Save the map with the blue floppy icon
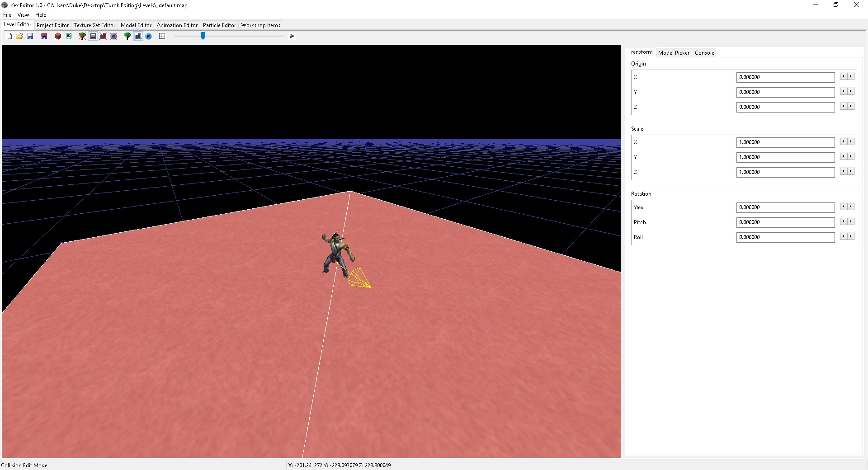Viewport: 868px width, 470px height. click(30, 36)
